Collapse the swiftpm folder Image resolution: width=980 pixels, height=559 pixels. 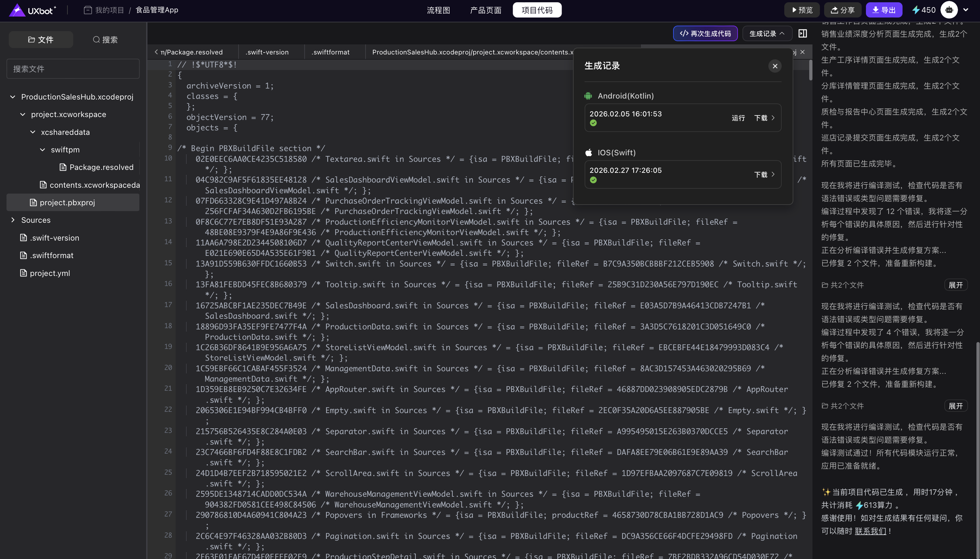[42, 150]
